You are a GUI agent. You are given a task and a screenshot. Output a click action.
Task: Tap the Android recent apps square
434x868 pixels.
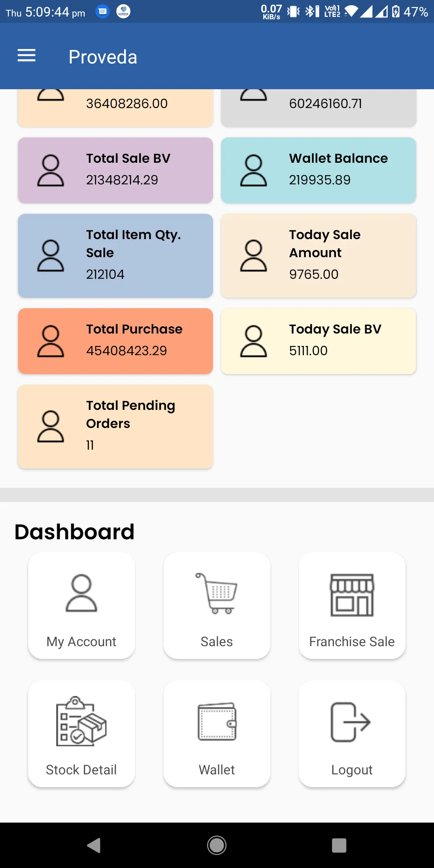339,845
